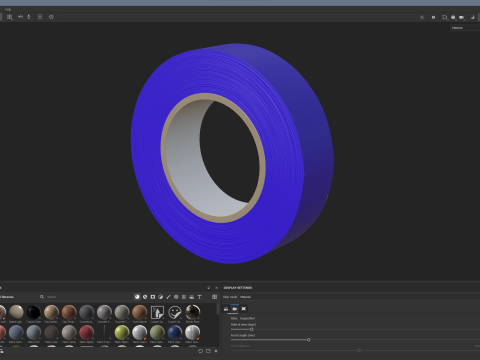Select the tan clay material sphere
Screen dimensions: 480x360
pyautogui.click(x=51, y=313)
